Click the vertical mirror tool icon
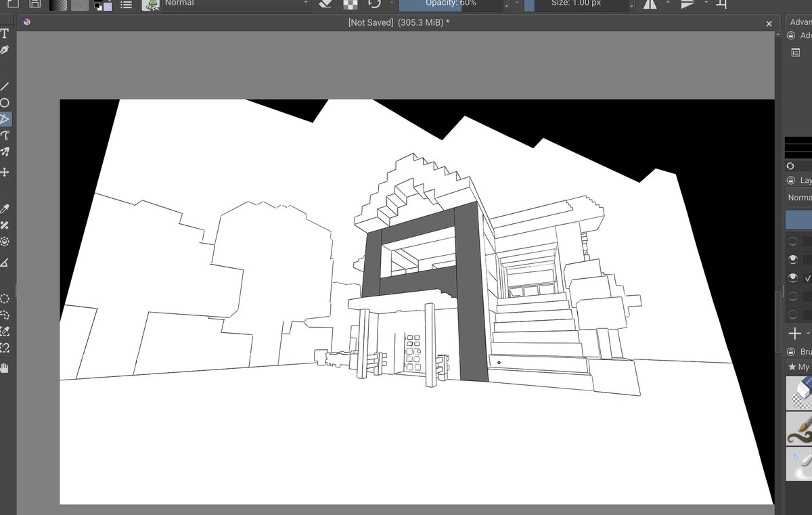812x515 pixels. point(687,4)
